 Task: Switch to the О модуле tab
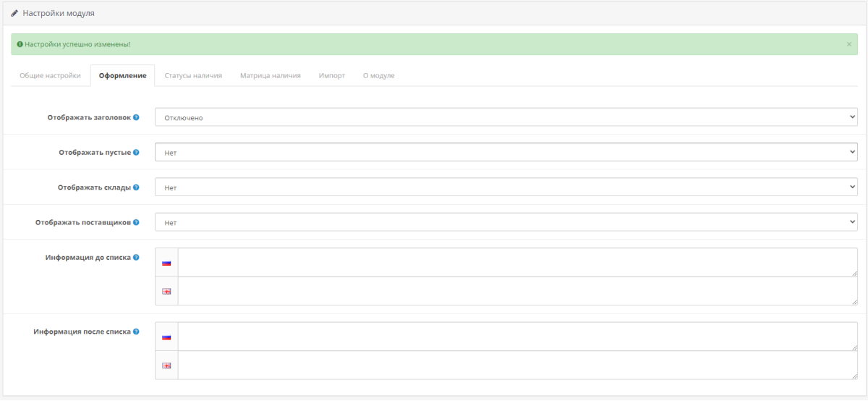tap(378, 75)
